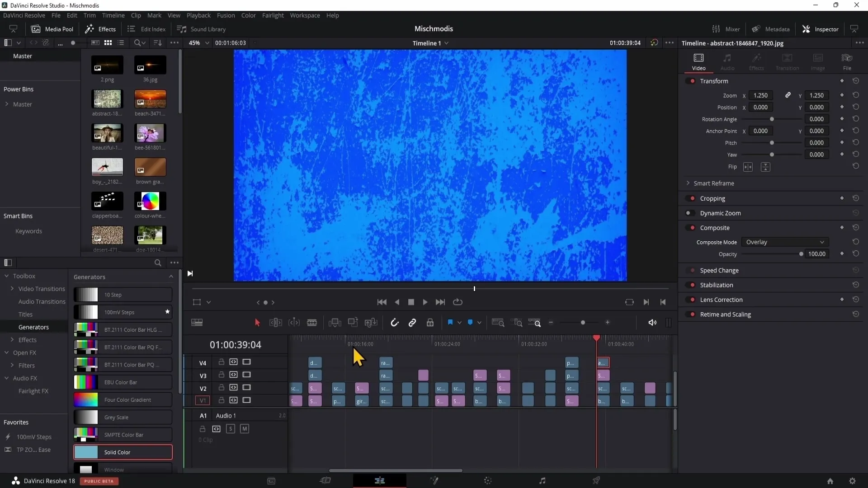Drag the Opacity slider in Composite section
The width and height of the screenshot is (868, 488).
[801, 254]
